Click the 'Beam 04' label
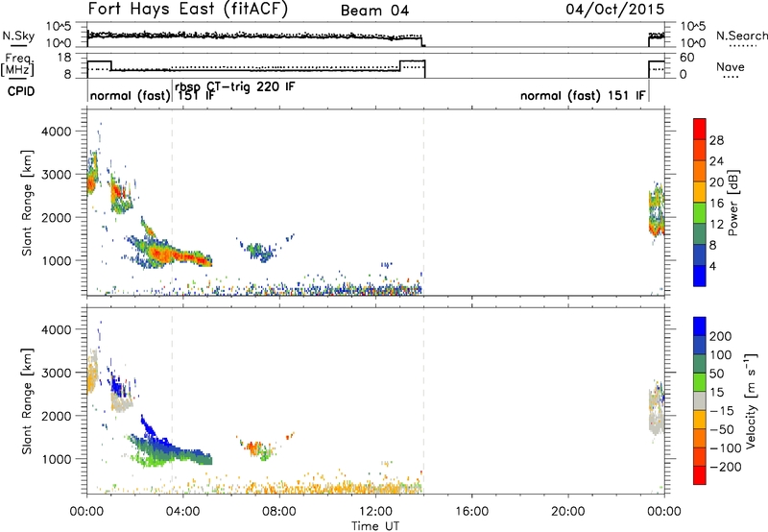The height and width of the screenshot is (532, 768). [x=374, y=11]
